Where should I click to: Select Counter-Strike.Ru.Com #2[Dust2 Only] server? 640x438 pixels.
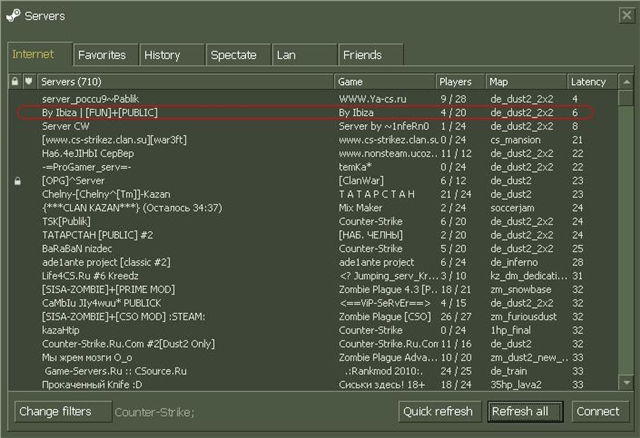312,344
